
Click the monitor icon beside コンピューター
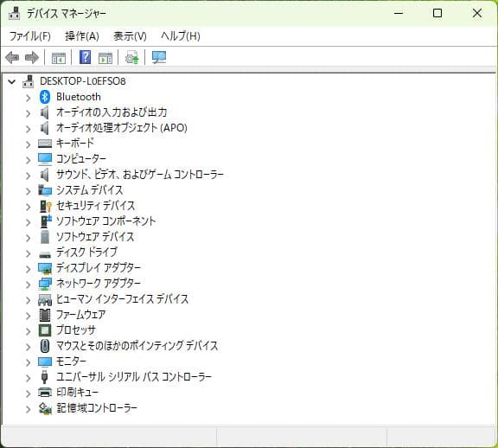coord(45,159)
